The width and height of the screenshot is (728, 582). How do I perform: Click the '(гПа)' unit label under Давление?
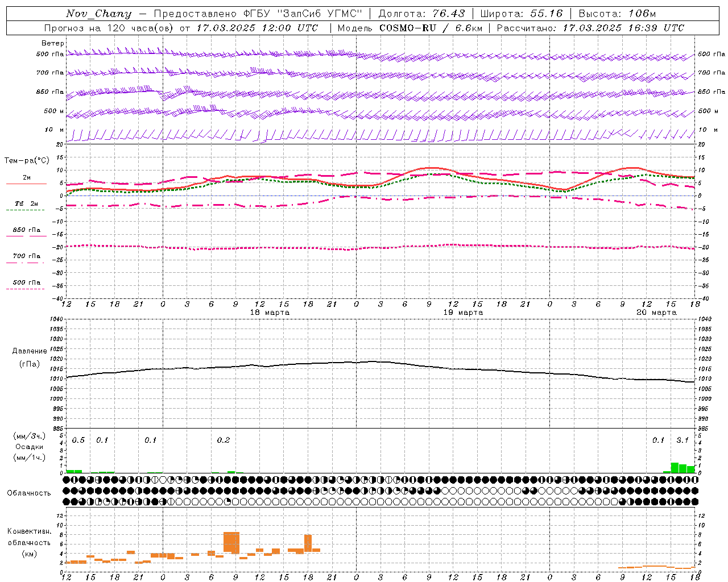coord(30,364)
